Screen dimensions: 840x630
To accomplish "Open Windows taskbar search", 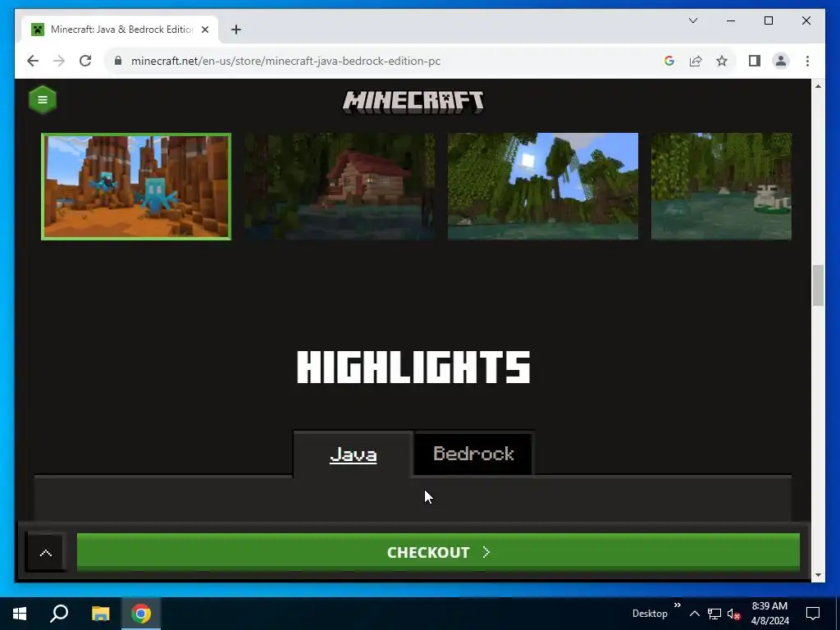I will pos(59,614).
